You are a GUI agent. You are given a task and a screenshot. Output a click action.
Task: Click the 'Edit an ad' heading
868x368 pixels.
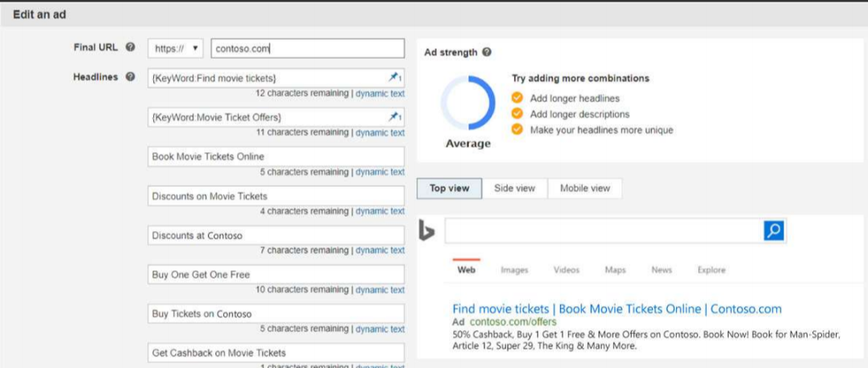pyautogui.click(x=39, y=15)
